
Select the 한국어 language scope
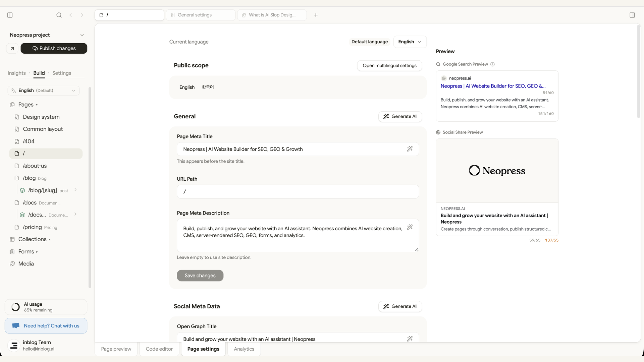pos(208,87)
